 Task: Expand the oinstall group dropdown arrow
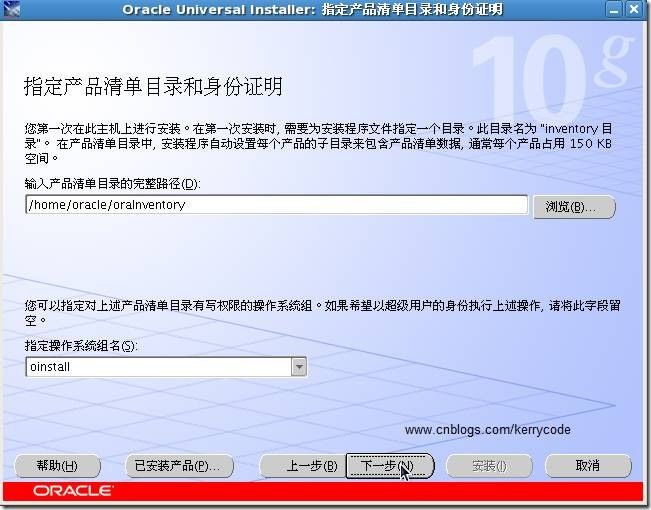[x=299, y=367]
